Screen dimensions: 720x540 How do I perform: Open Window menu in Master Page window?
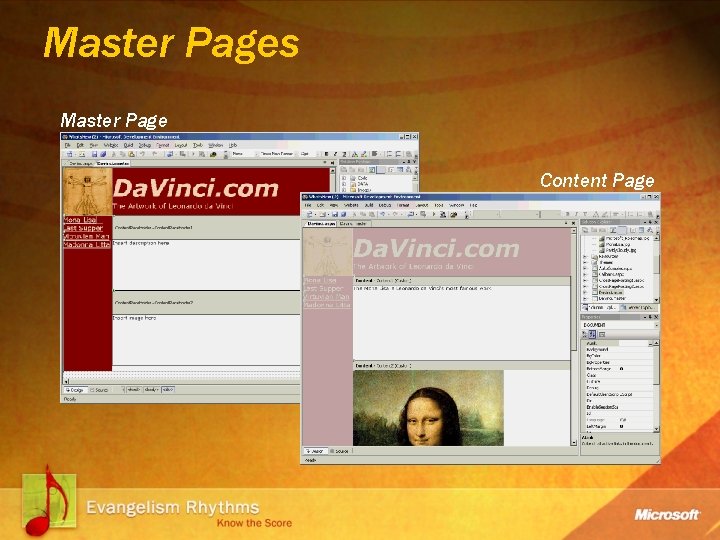pyautogui.click(x=215, y=145)
